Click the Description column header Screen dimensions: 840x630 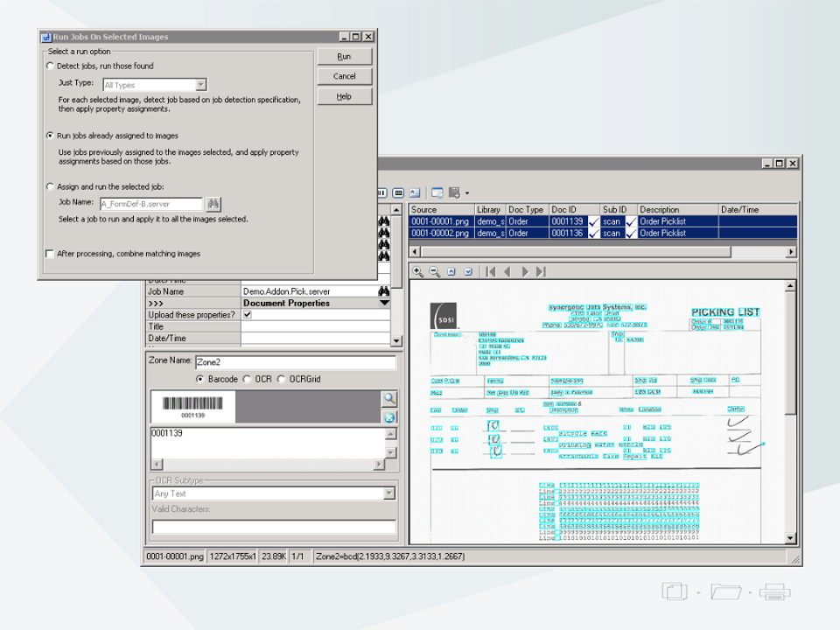pyautogui.click(x=677, y=209)
